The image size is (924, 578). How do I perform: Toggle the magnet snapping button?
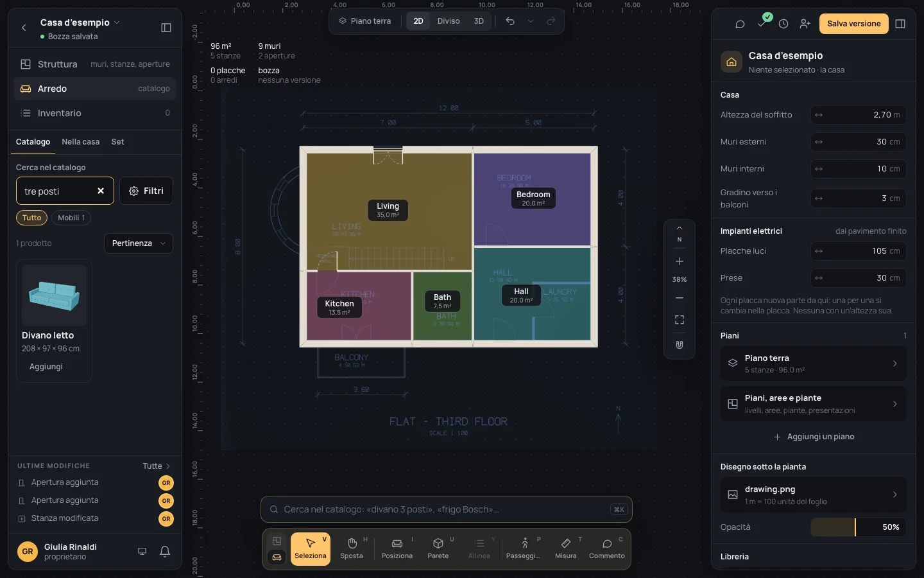(680, 345)
